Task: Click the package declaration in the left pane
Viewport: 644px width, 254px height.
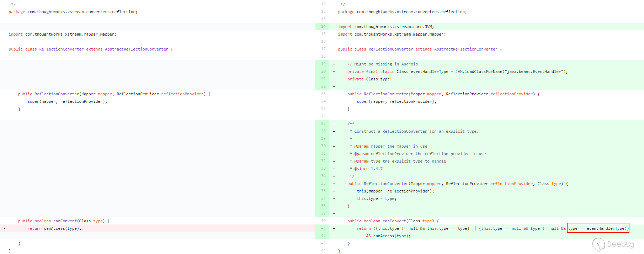Action: point(73,12)
